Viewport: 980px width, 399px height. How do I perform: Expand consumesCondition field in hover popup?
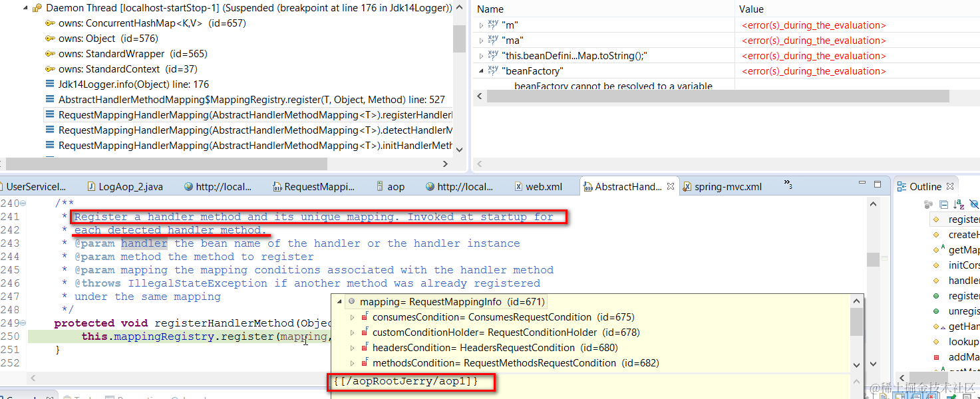point(353,317)
